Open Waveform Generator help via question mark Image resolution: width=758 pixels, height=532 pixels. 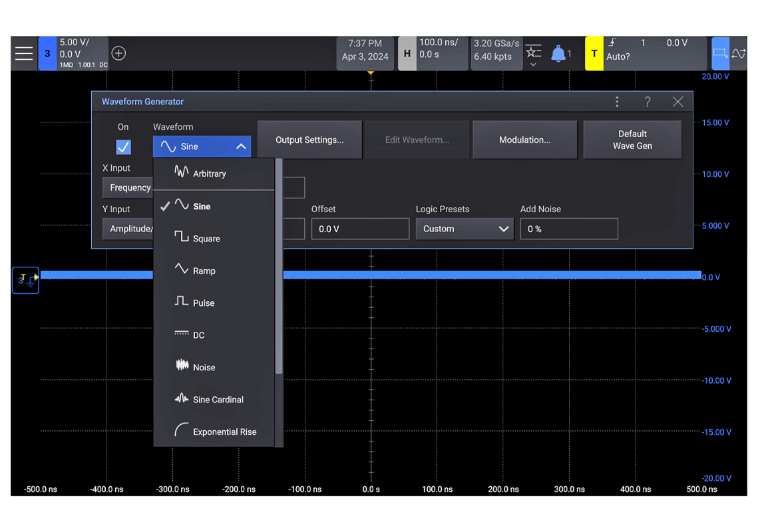647,102
